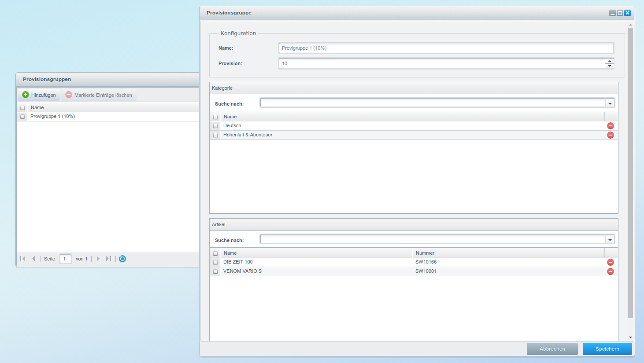Sort Artikel grid by Name column header
644x363 pixels.
pyautogui.click(x=317, y=253)
